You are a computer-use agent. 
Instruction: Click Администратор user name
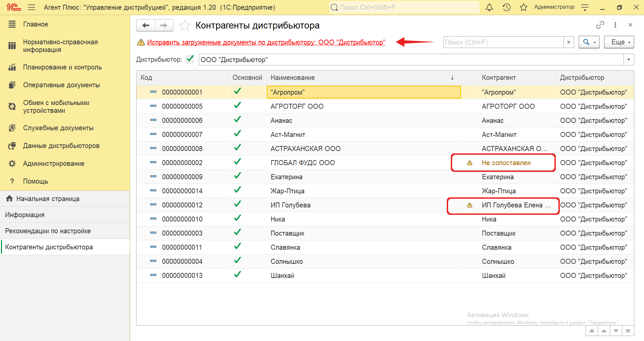[x=554, y=7]
